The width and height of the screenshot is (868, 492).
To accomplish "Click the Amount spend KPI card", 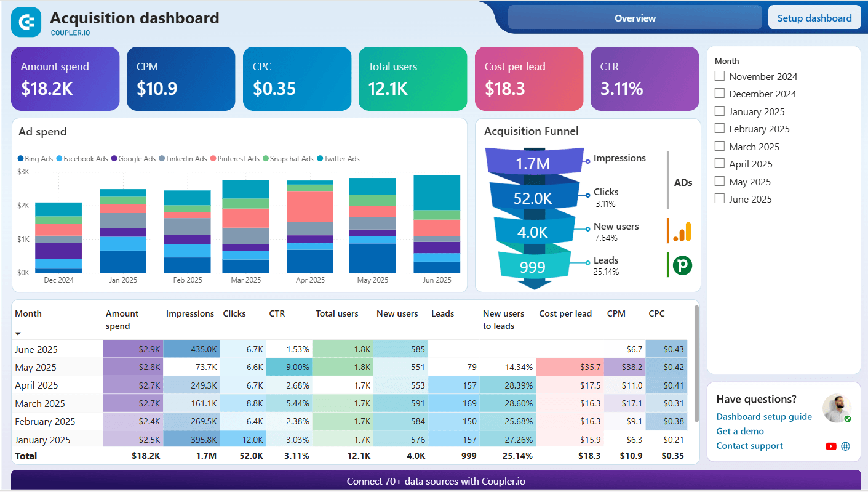I will tap(65, 79).
